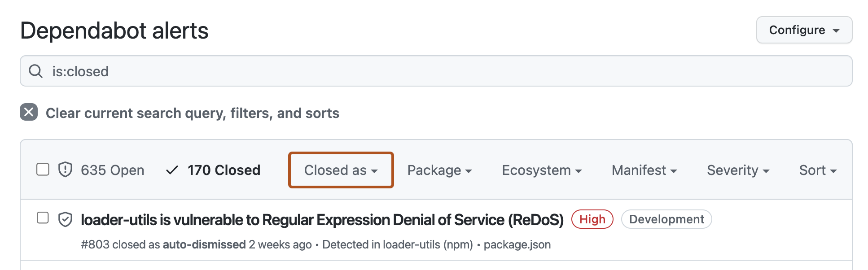868x270 pixels.
Task: Click the 635 Open alerts link
Action: coord(113,170)
